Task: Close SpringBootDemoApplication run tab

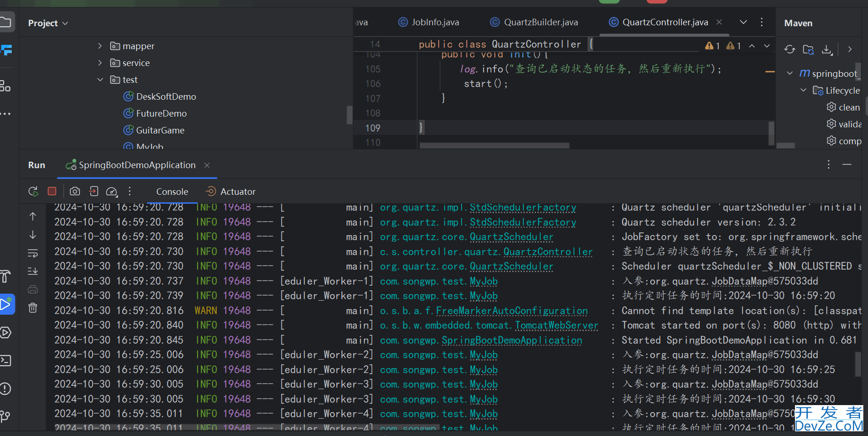Action: pyautogui.click(x=207, y=165)
